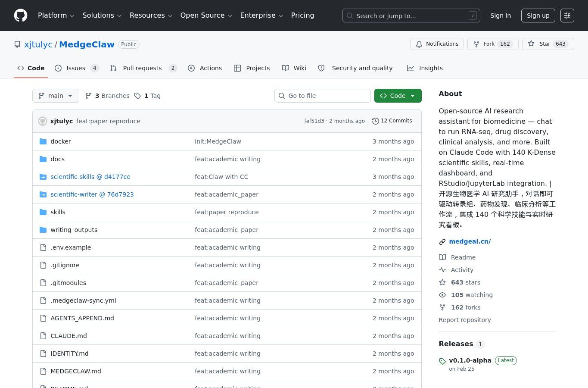Viewport: 588px width, 388px height.
Task: View the 3 Branches list
Action: pos(107,96)
